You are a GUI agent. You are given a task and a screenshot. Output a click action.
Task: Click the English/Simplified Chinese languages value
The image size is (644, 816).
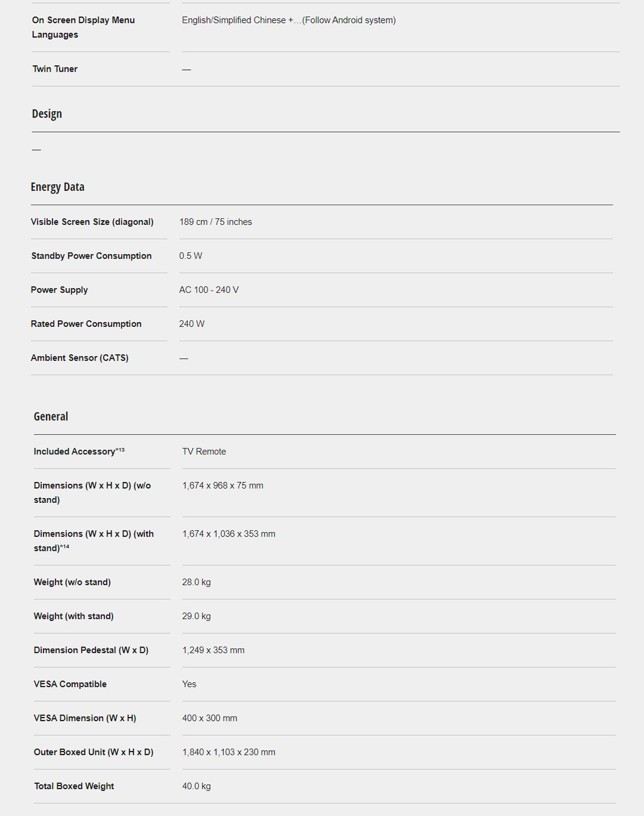pos(289,20)
